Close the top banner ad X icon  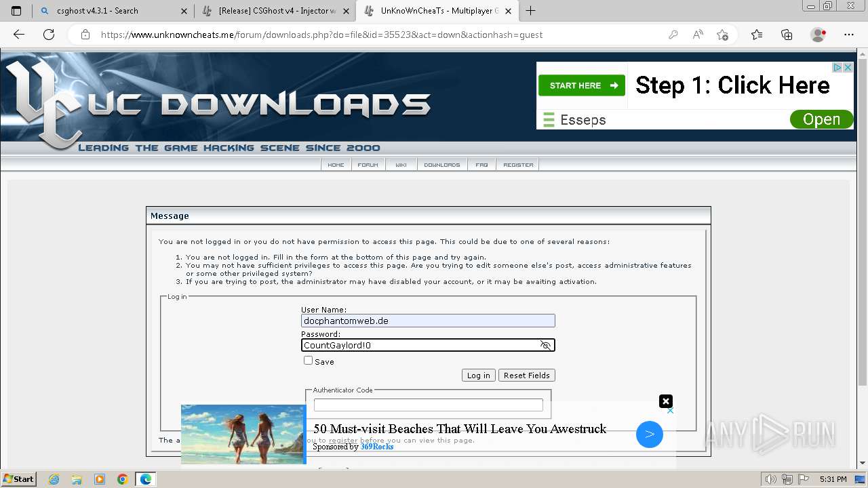coord(848,67)
